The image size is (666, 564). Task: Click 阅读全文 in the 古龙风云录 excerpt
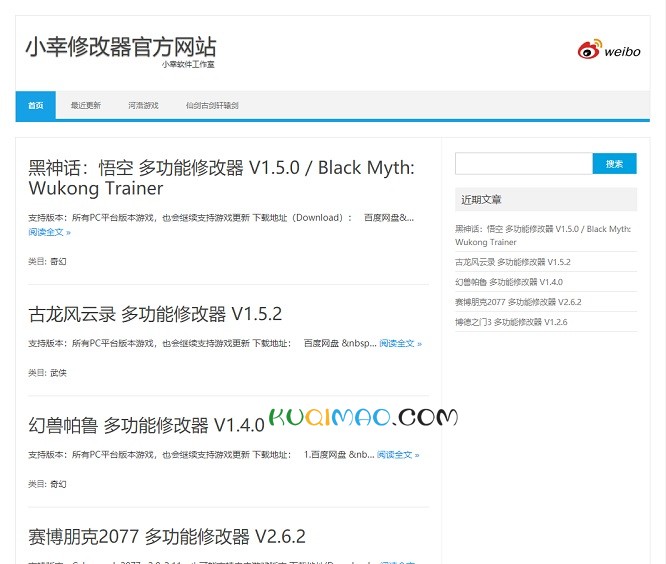pyautogui.click(x=401, y=343)
